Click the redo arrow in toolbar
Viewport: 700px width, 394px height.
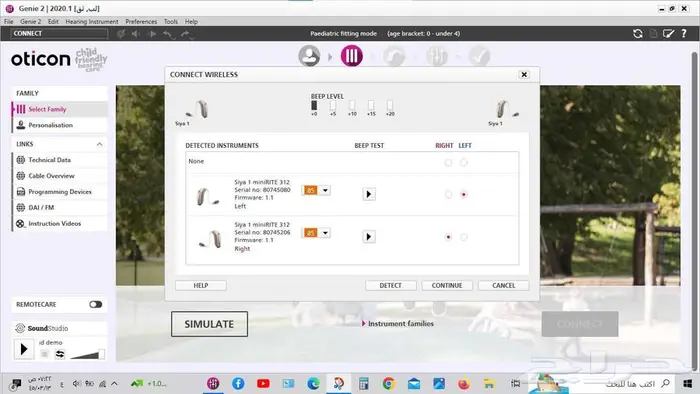[186, 34]
